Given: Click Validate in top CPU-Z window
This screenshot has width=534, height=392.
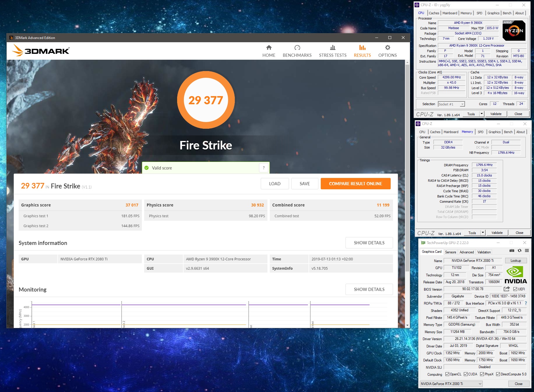Looking at the screenshot, I should pos(496,114).
